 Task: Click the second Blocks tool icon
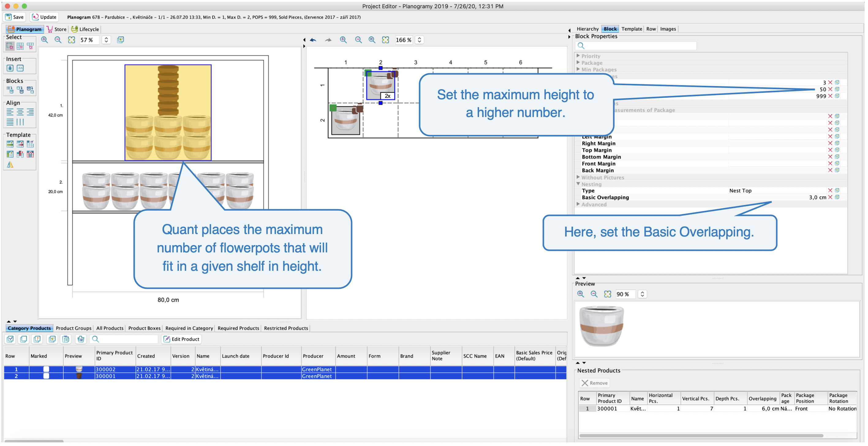point(20,90)
